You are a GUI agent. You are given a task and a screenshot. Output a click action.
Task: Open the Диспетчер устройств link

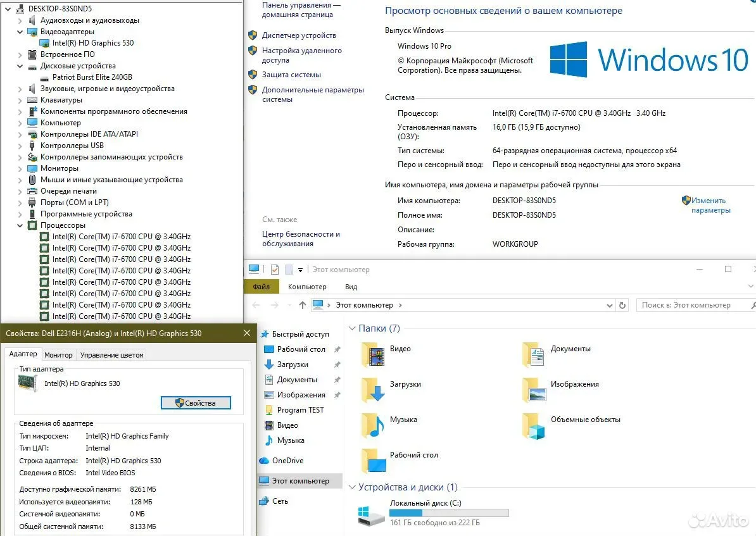299,35
